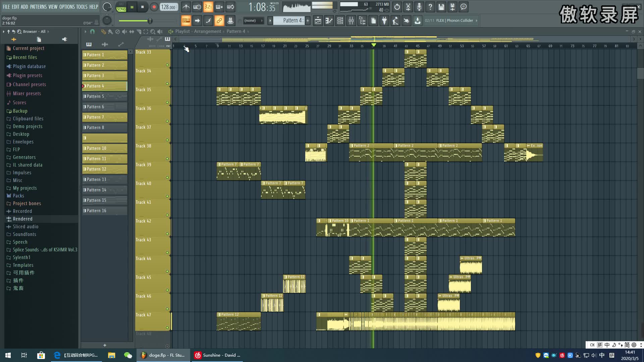Save project with floppy disk icon
The width and height of the screenshot is (644, 362).
[441, 7]
